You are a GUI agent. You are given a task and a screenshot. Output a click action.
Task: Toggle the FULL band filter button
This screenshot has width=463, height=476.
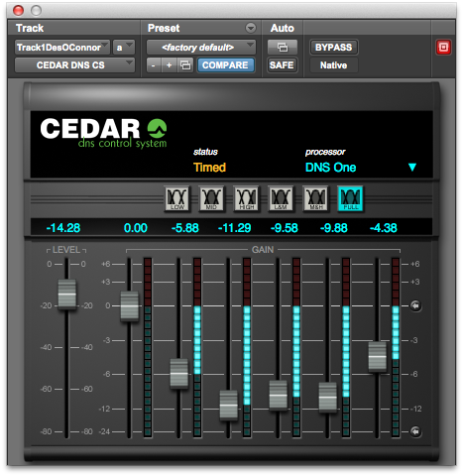[x=350, y=198]
